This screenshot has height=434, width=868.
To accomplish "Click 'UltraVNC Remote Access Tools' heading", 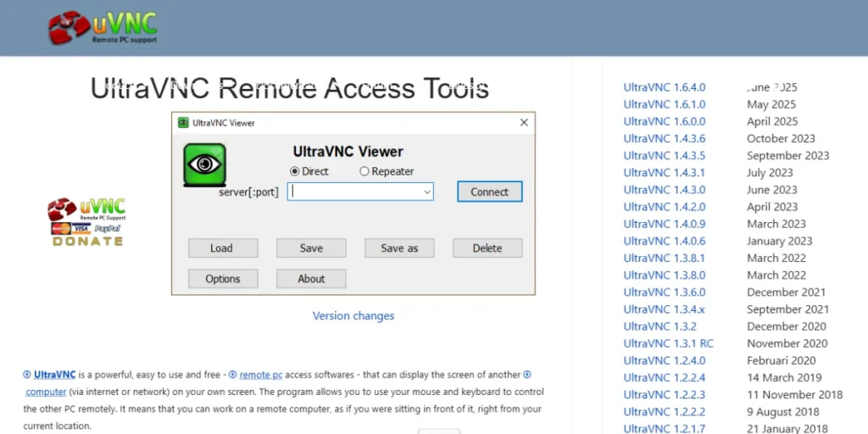I will point(290,88).
